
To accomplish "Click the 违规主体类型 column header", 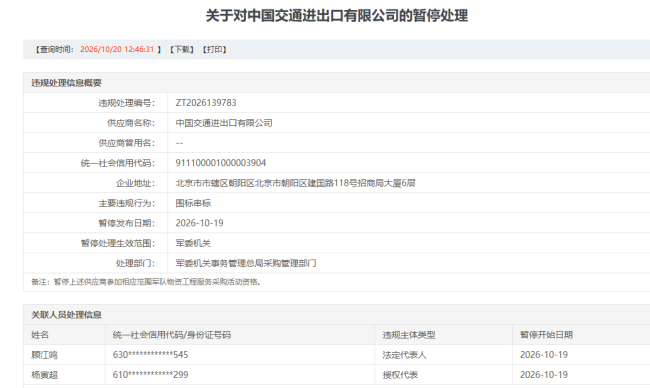I will 409,335.
